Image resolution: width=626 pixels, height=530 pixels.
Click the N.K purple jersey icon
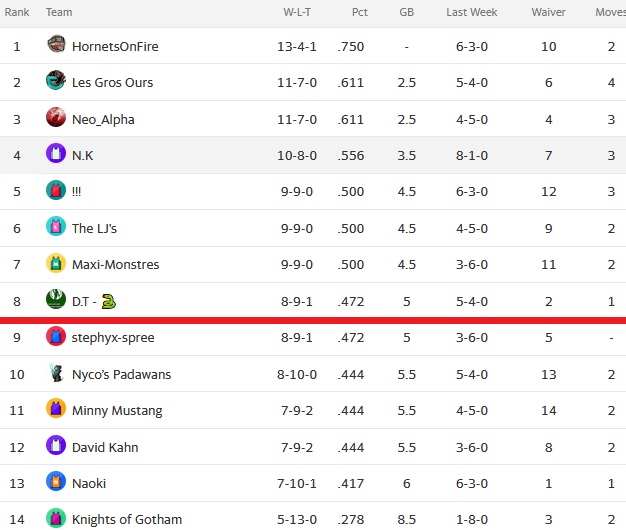pyautogui.click(x=56, y=153)
